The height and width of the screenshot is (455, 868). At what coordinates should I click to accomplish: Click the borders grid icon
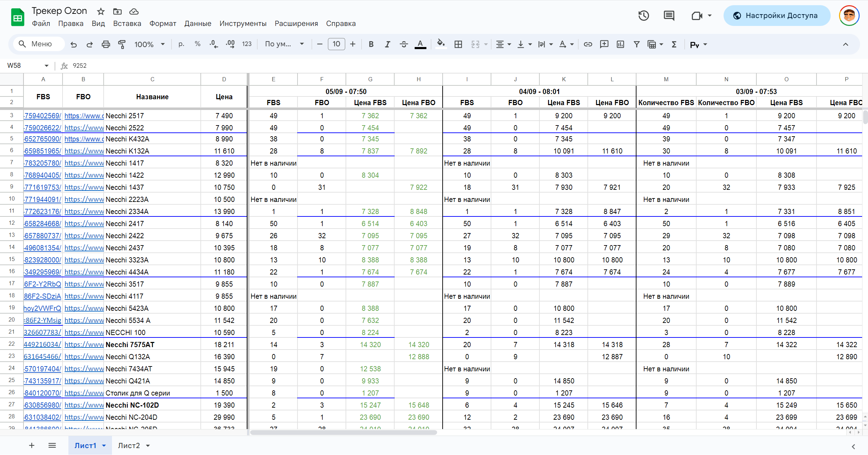point(458,44)
